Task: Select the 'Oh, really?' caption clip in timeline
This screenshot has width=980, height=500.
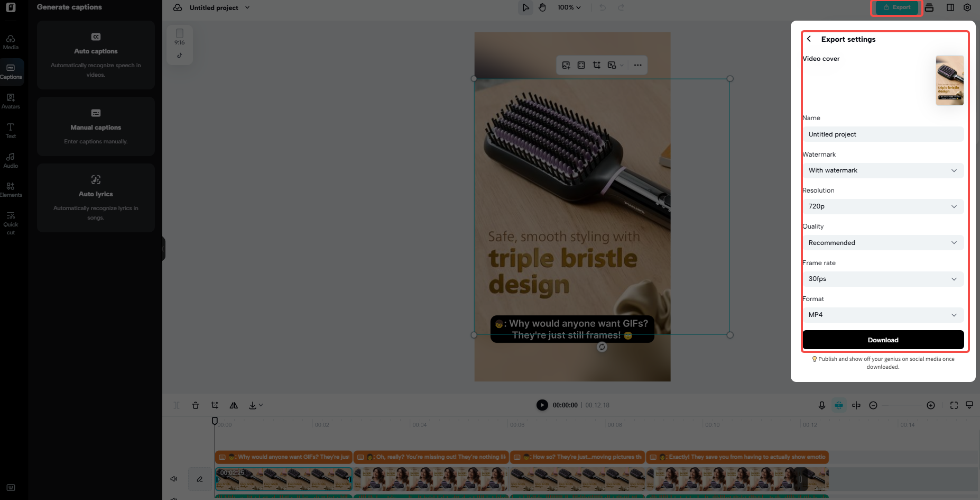Action: coord(431,457)
